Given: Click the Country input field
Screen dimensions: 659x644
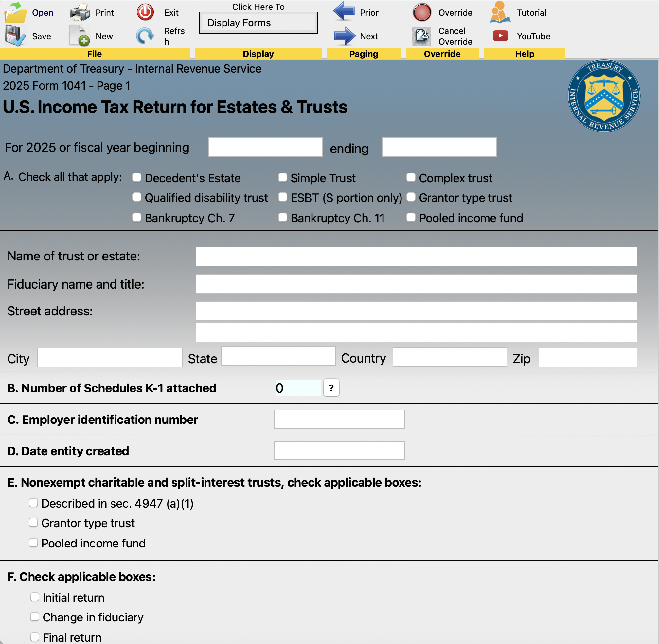Looking at the screenshot, I should (450, 356).
